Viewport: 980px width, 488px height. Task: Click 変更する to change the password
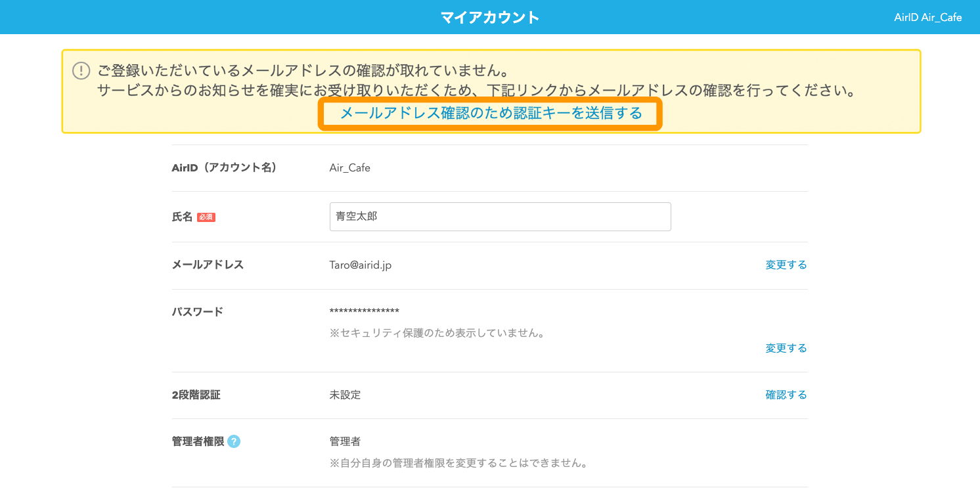786,347
